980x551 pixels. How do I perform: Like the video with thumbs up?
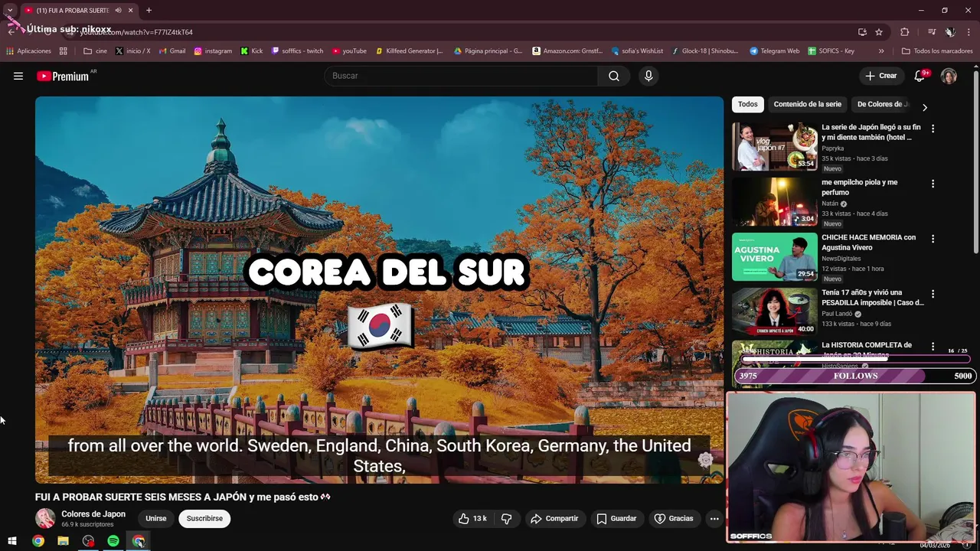point(472,518)
